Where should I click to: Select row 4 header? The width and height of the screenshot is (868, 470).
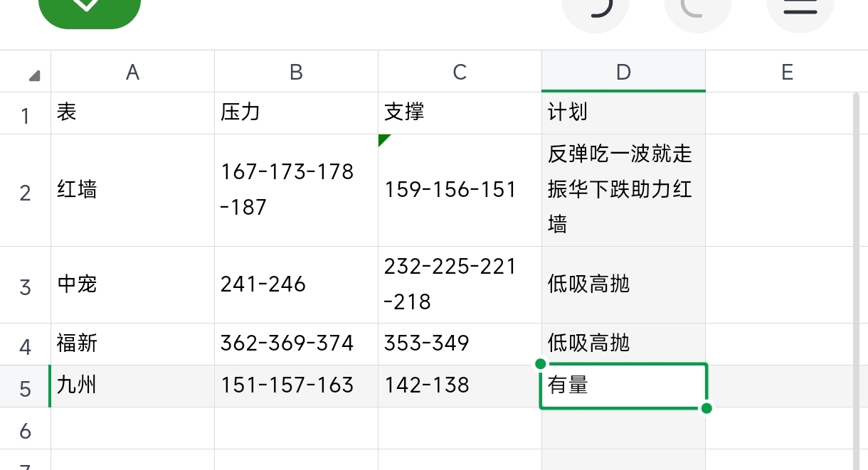tap(26, 345)
